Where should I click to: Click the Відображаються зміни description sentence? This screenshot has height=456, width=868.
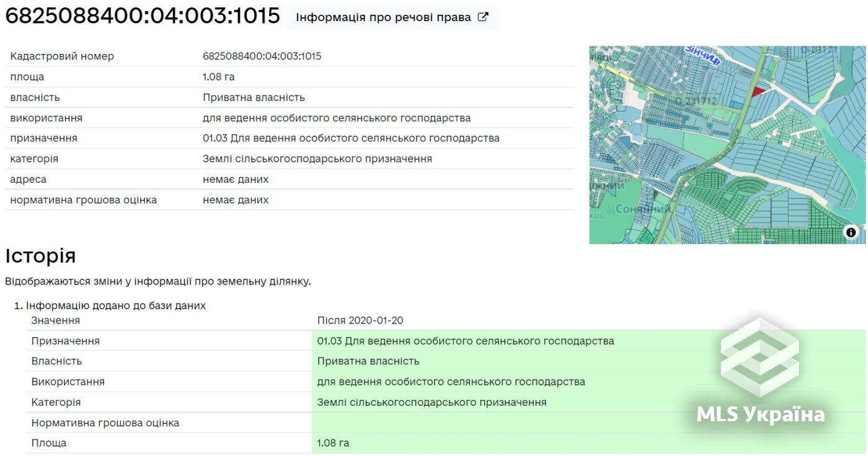pos(157,281)
